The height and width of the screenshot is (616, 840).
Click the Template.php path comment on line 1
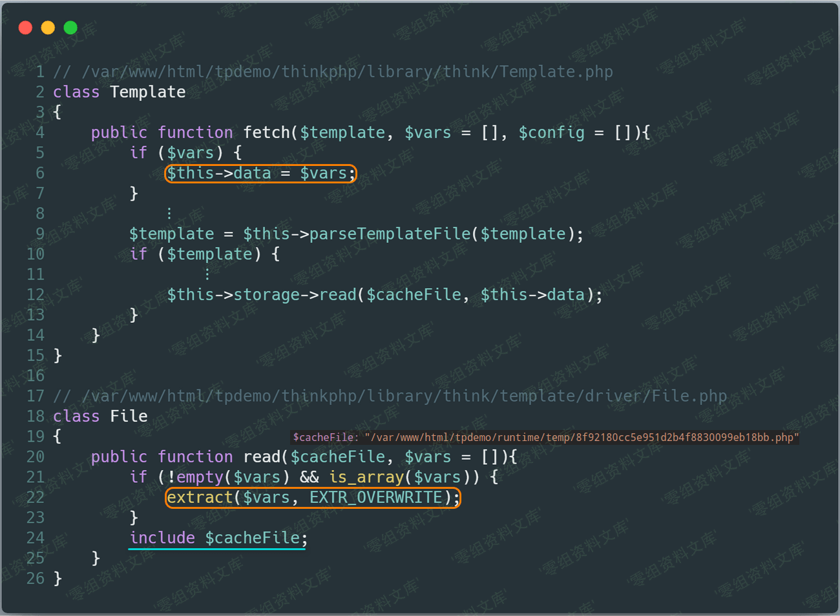click(333, 72)
